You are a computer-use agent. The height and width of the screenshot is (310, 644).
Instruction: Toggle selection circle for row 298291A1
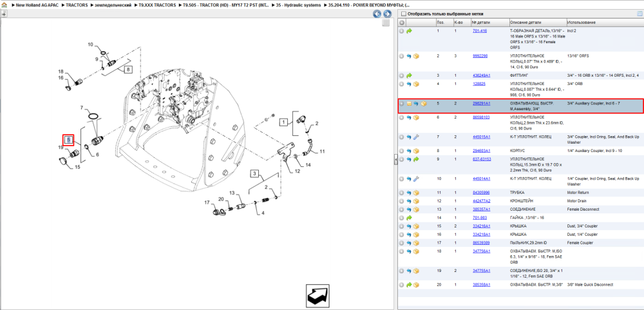(402, 104)
